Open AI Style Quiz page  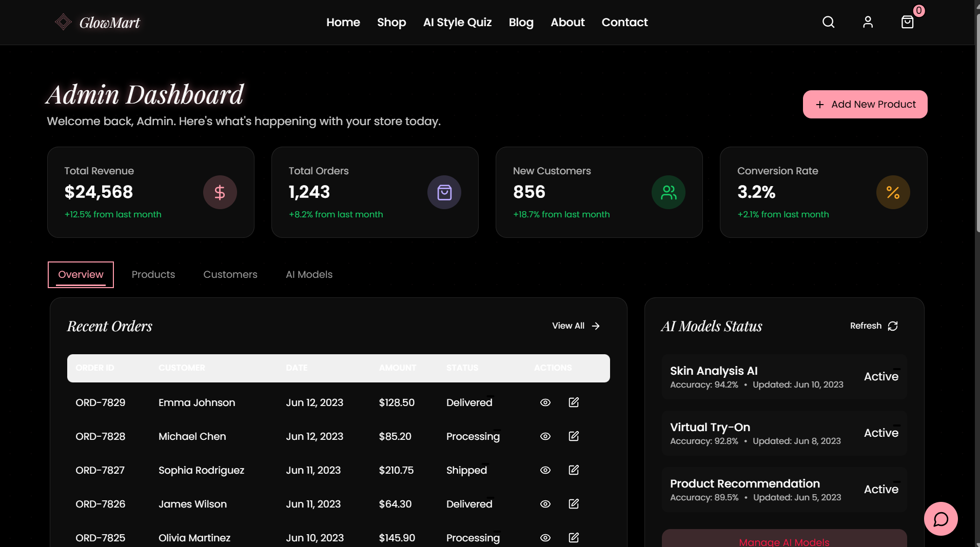[x=457, y=22]
